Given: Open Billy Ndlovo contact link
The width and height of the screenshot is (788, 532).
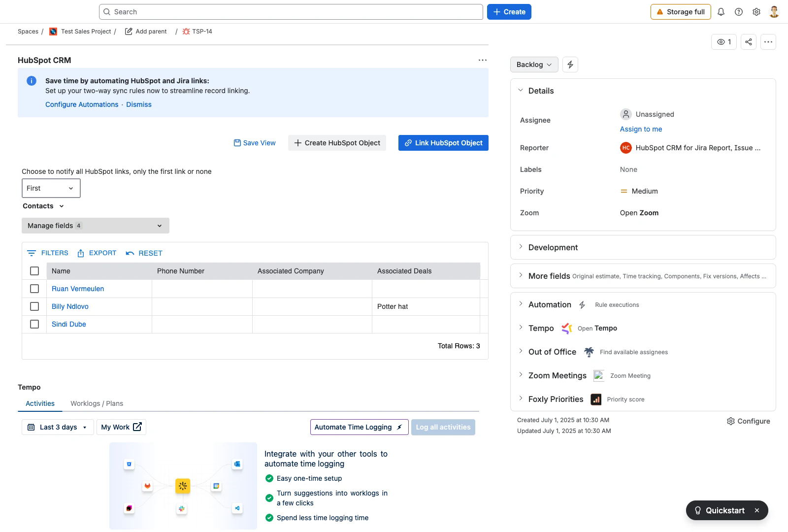Looking at the screenshot, I should (x=70, y=306).
